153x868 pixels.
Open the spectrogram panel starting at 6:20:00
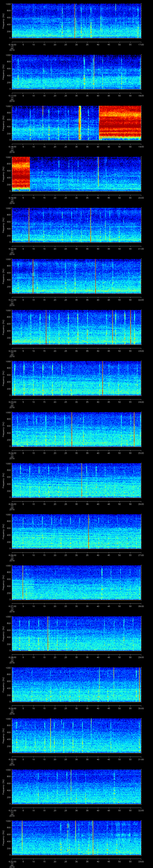(76, 225)
